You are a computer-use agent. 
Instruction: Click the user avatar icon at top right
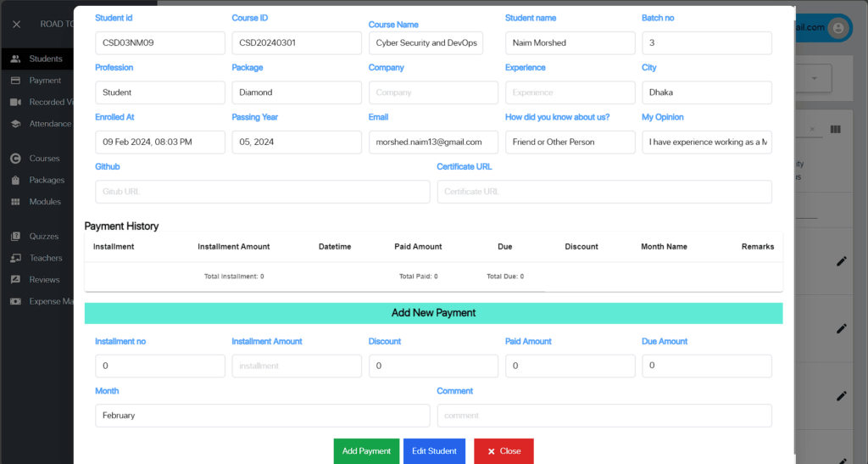point(839,28)
